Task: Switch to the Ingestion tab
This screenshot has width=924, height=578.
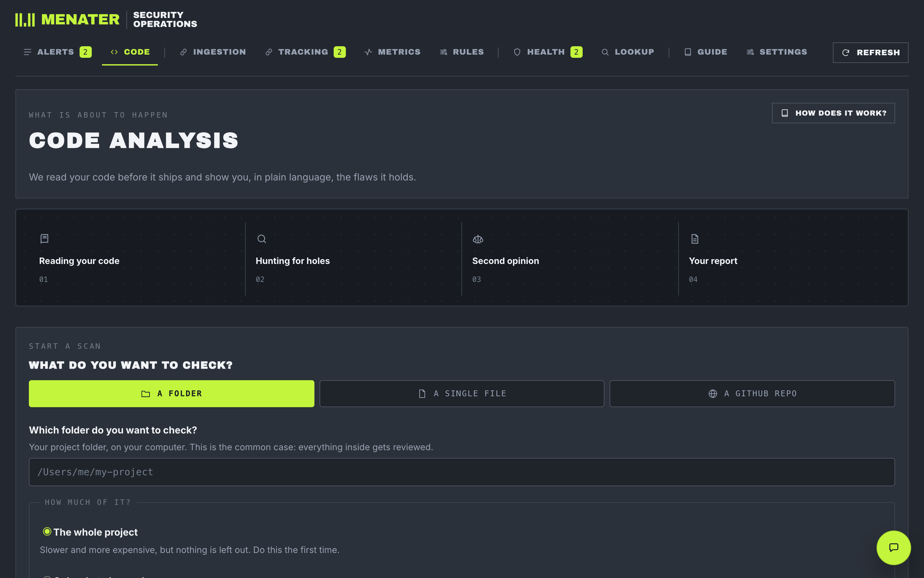Action: [x=213, y=52]
